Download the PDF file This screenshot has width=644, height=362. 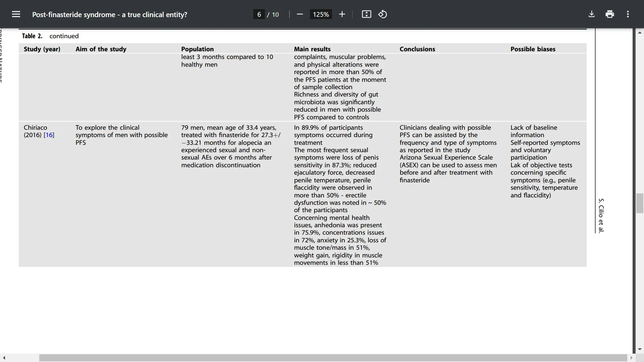point(592,14)
